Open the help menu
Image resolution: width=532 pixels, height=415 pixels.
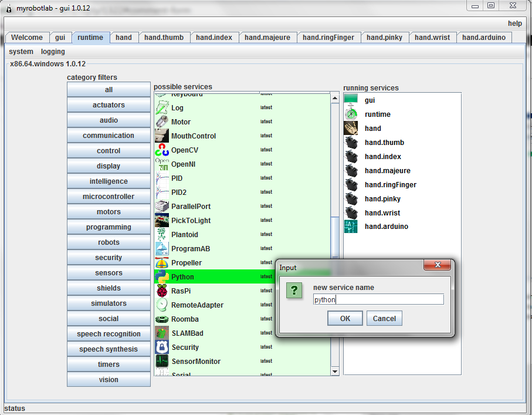[514, 23]
